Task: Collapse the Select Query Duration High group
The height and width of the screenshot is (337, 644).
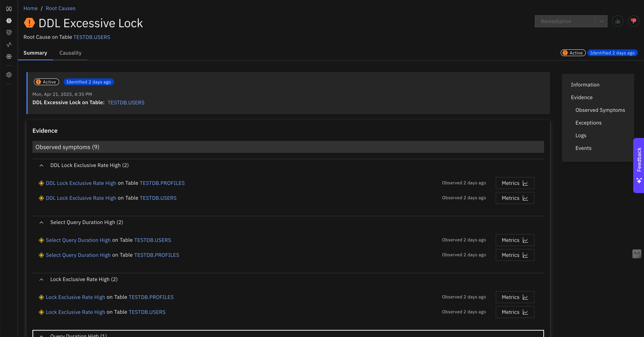Action: click(x=41, y=222)
